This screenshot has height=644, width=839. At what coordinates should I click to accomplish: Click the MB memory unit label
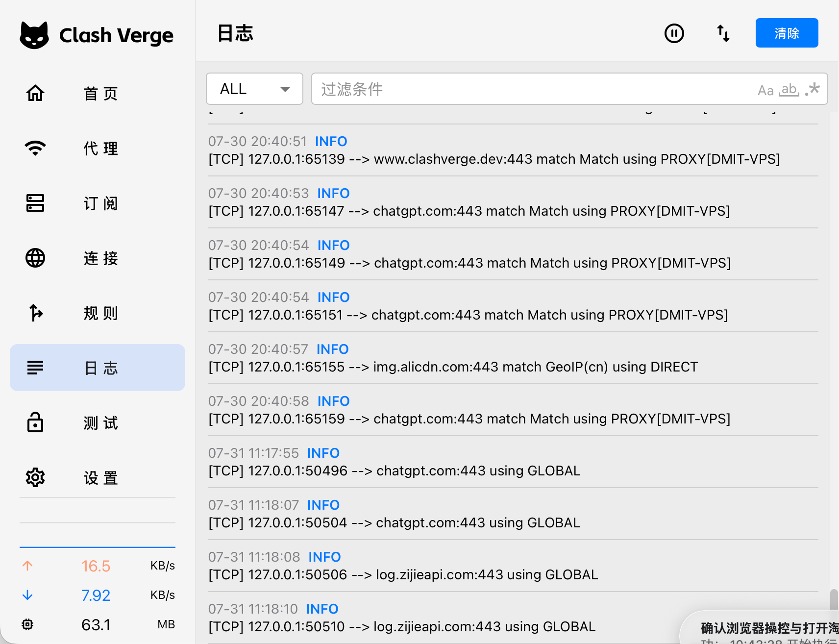click(x=166, y=624)
